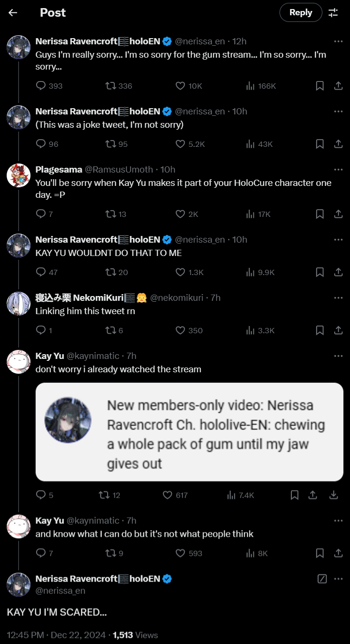The height and width of the screenshot is (644, 350).
Task: Bookmark Plagesama's HoloCure reply
Action: 320,215
